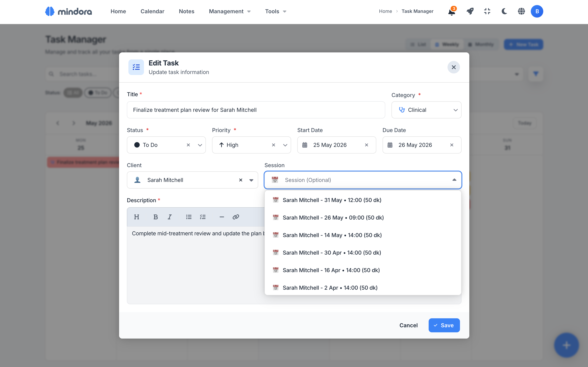Toggle dark mode moon icon

[x=504, y=11]
